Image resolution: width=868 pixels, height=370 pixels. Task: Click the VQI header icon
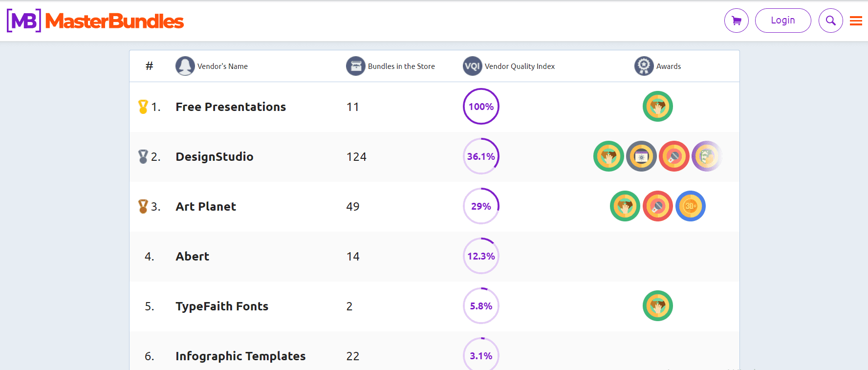[x=473, y=66]
